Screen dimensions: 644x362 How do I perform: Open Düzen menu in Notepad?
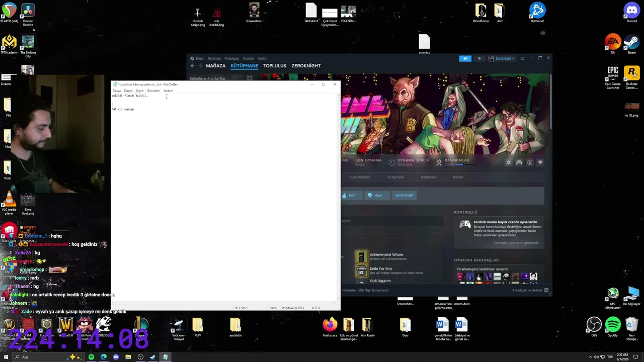pos(128,90)
